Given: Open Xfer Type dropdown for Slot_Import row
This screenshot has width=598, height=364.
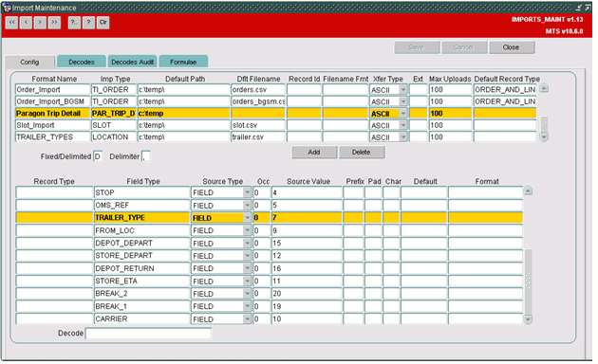Looking at the screenshot, I should (x=403, y=125).
